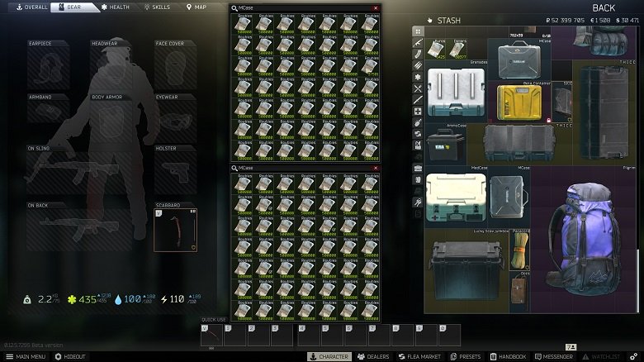Viewport: 644px width, 362px height.
Task: Open the Handbook
Action: [x=508, y=357]
